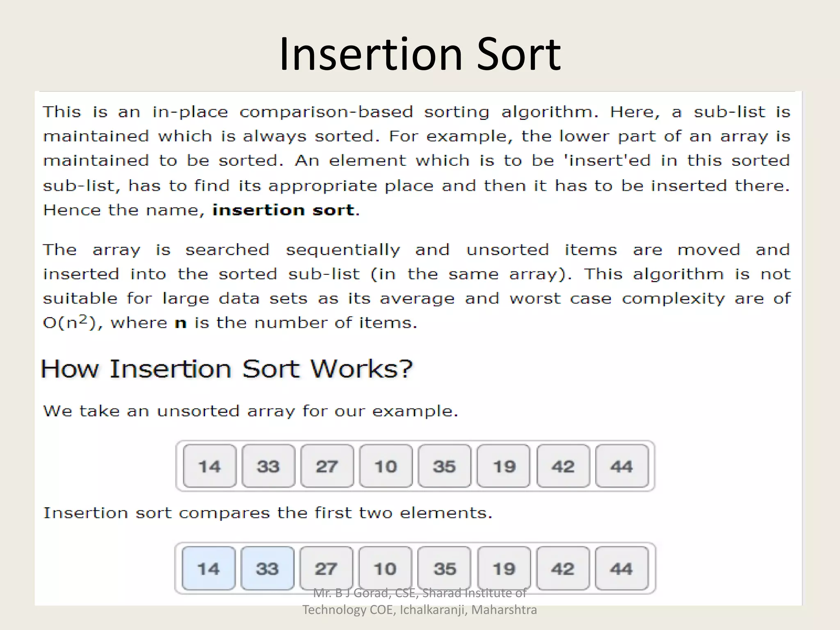
Task: Click the 19 box in the bottom array
Action: click(504, 568)
